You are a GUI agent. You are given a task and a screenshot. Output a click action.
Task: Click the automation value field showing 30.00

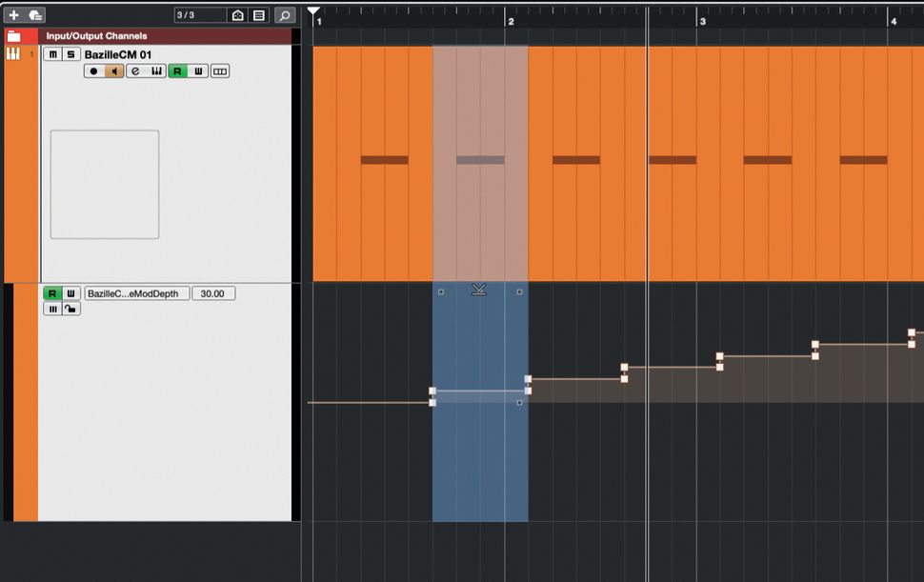[213, 292]
